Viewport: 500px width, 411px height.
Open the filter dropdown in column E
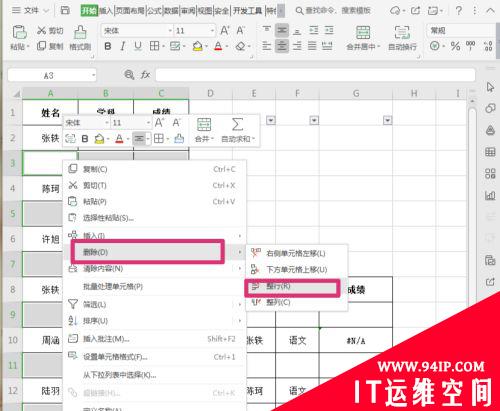click(271, 120)
